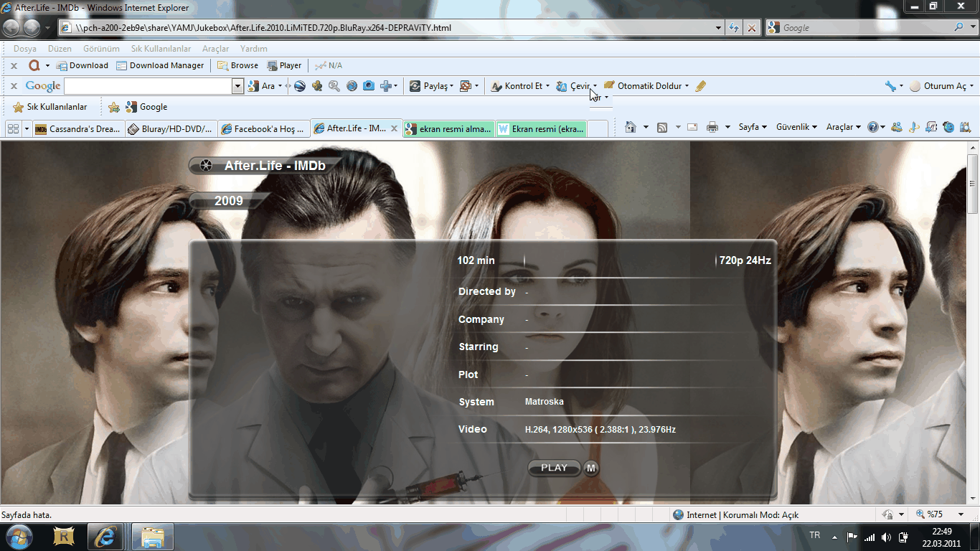Open the Yardım menu
The image size is (980, 551).
click(253, 49)
